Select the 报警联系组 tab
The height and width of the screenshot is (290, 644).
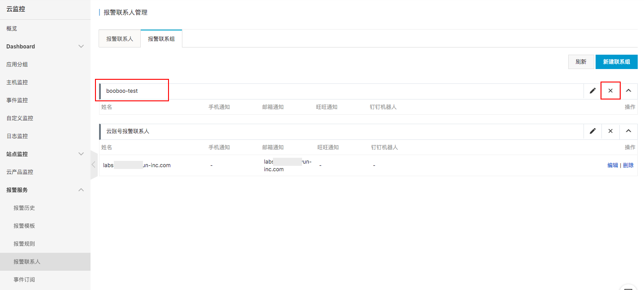(161, 39)
